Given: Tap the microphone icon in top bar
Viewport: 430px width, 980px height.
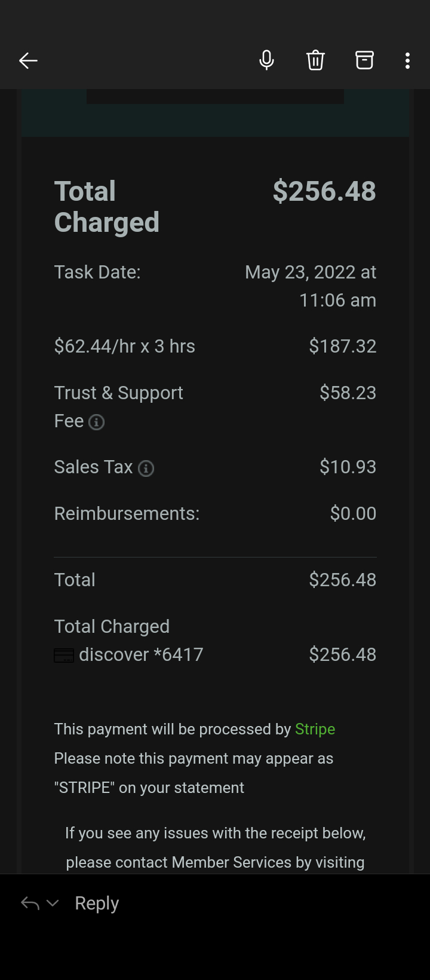Looking at the screenshot, I should [267, 60].
